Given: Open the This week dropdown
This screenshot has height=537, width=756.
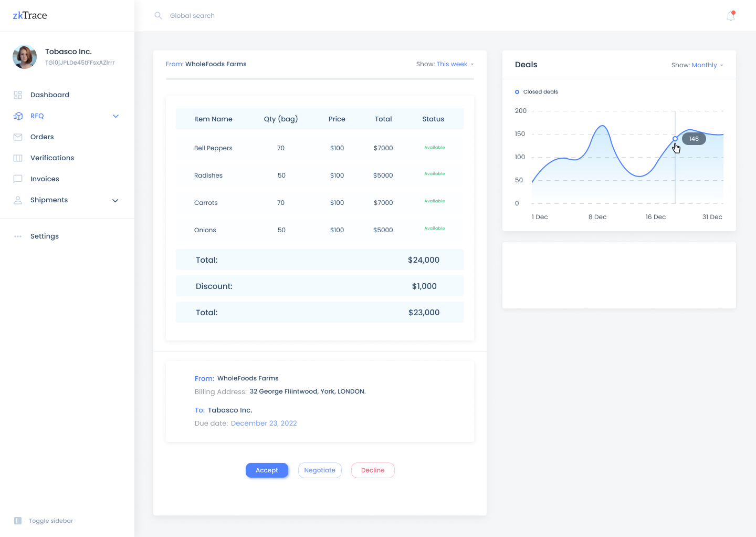Looking at the screenshot, I should click(x=455, y=64).
